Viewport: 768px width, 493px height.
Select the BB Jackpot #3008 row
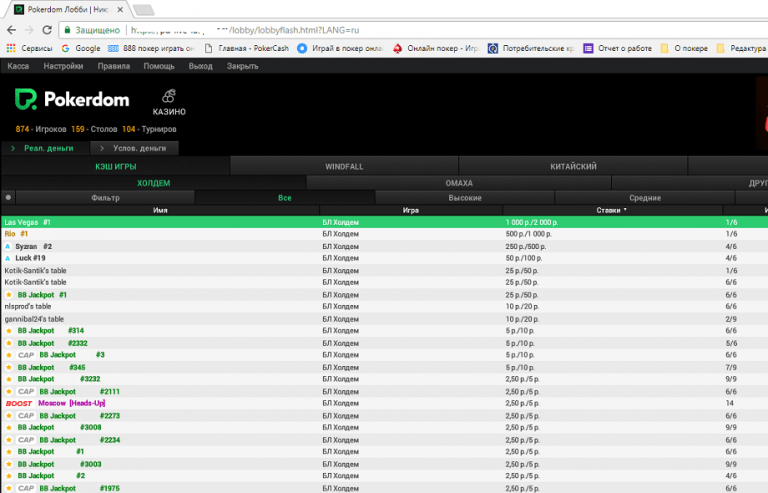(x=384, y=427)
